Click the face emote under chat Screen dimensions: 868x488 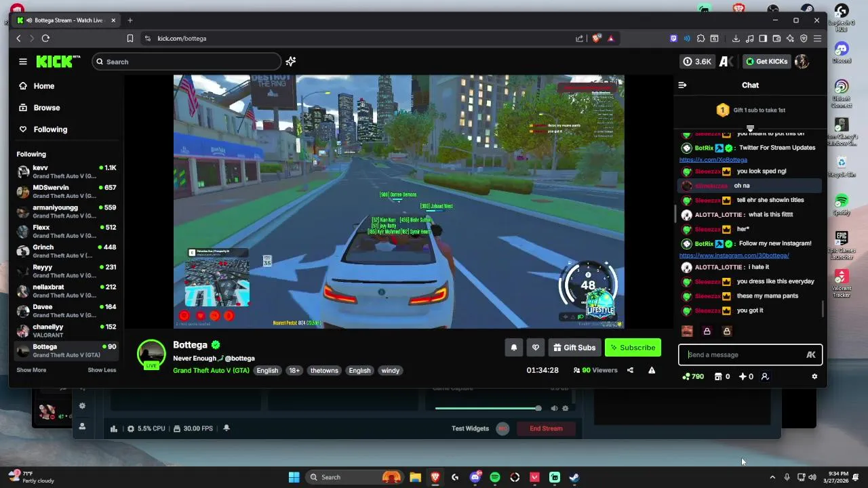(x=687, y=331)
